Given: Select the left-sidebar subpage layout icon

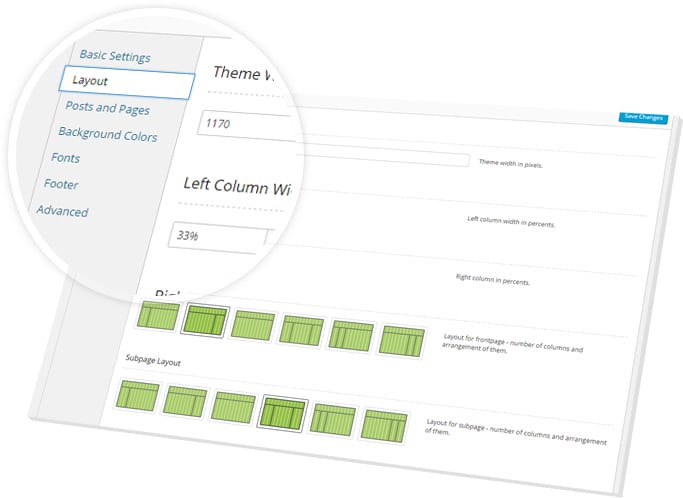Looking at the screenshot, I should point(139,394).
